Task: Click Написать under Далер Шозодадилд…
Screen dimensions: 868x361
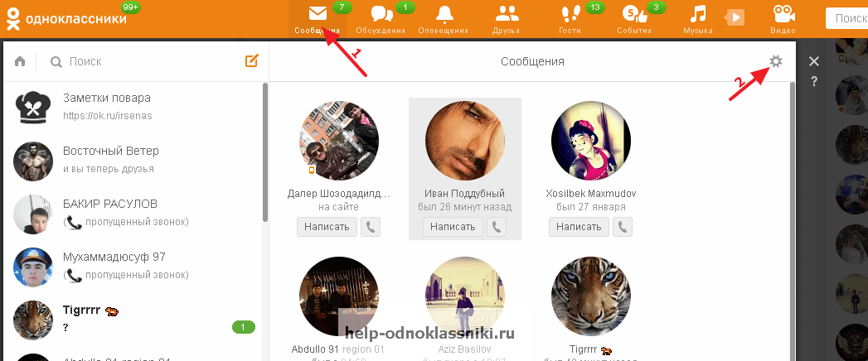Action: (x=327, y=227)
